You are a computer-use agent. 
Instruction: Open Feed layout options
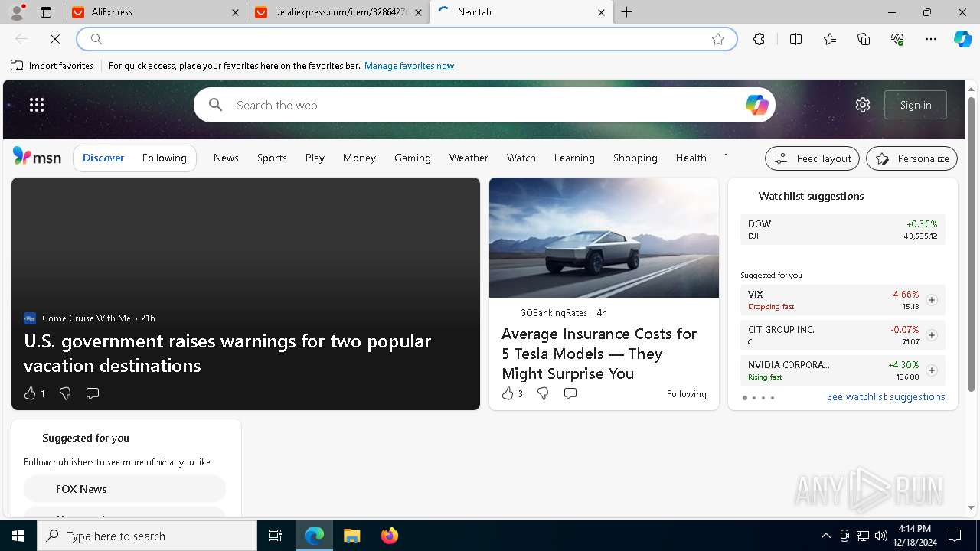coord(812,158)
